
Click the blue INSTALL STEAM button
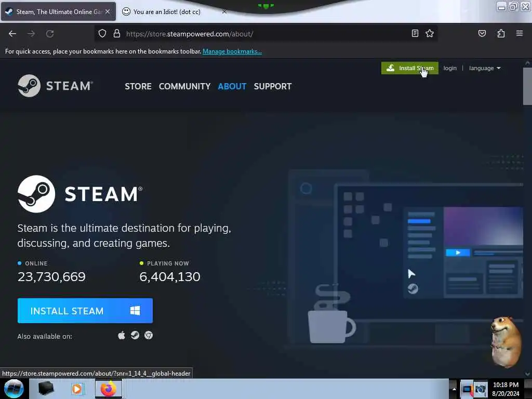pyautogui.click(x=85, y=311)
